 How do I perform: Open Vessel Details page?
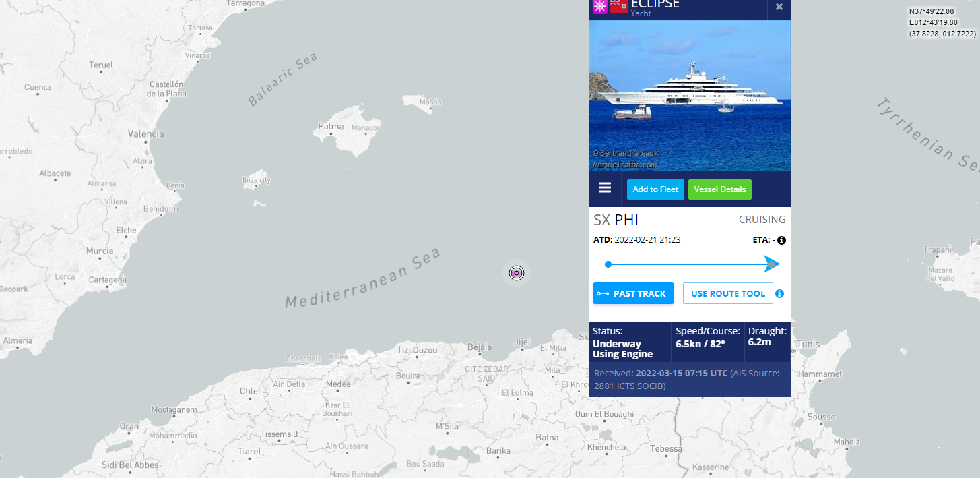(719, 189)
